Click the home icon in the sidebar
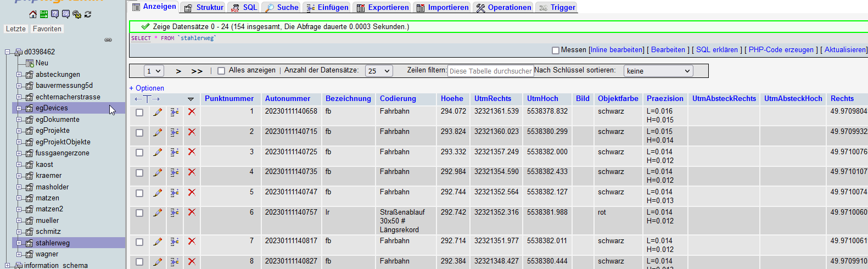 (33, 14)
